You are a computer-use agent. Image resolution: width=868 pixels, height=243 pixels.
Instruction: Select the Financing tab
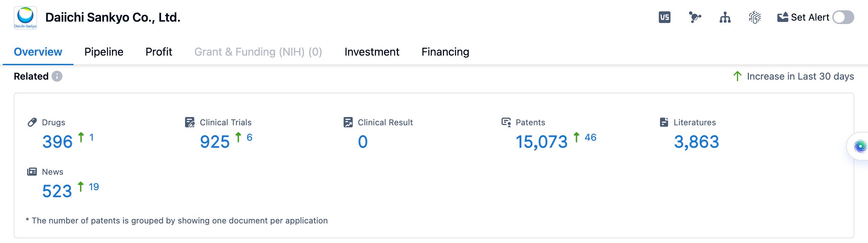445,52
